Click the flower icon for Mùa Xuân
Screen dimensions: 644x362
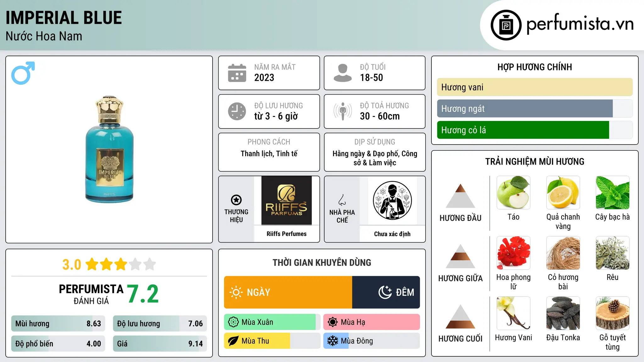[233, 322]
